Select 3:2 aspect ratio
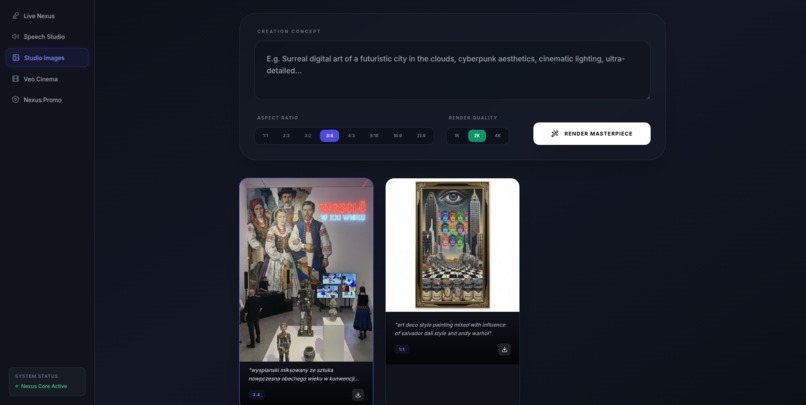The image size is (806, 405). click(x=307, y=136)
